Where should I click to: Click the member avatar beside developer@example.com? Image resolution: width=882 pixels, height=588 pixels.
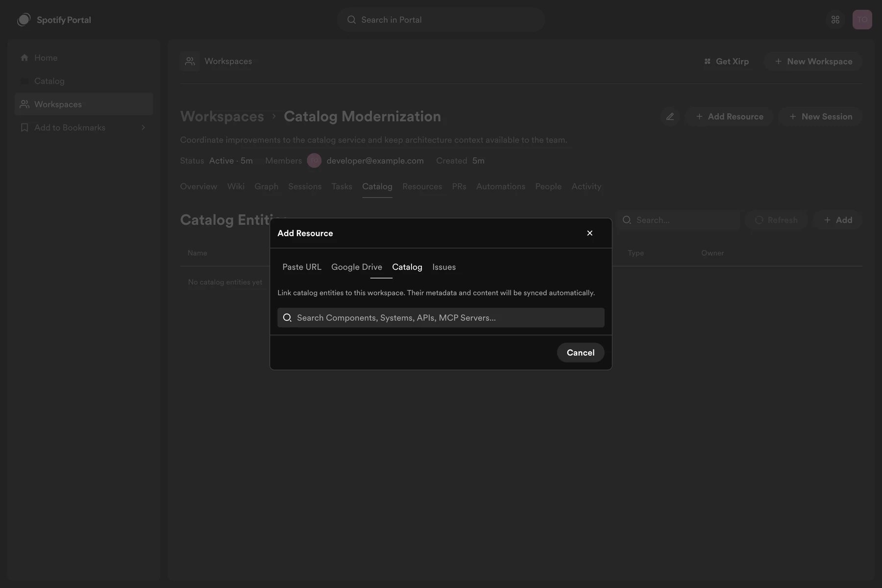pyautogui.click(x=314, y=161)
